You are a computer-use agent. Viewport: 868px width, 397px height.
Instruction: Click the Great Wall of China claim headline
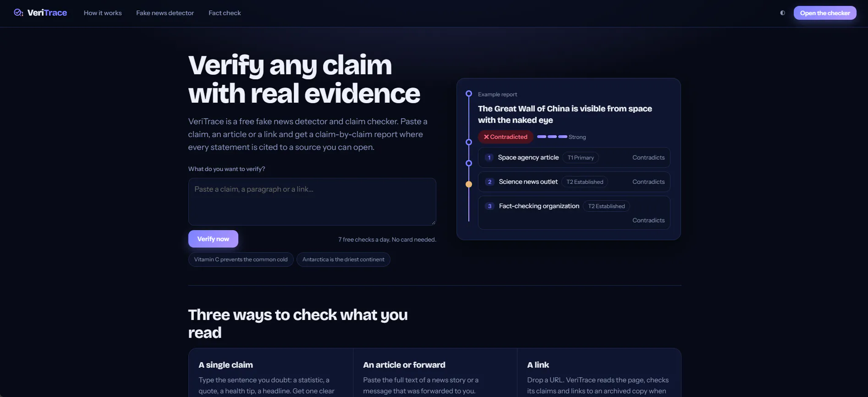(x=565, y=114)
